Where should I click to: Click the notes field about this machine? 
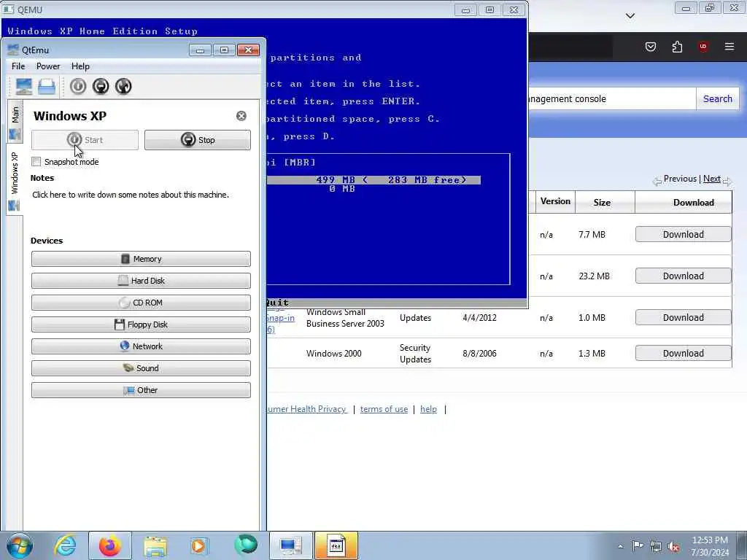tap(131, 195)
